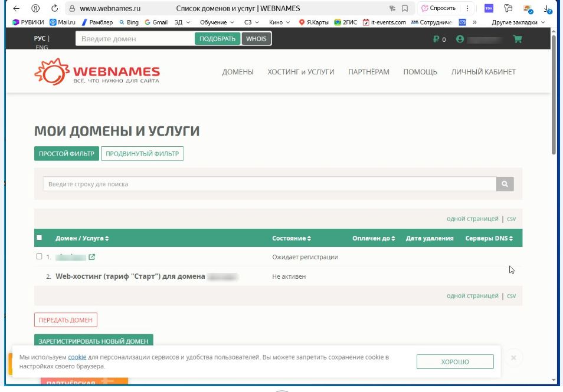Switch to ПРОДВИНУТЫЙ ФИЛЬТР tab

click(142, 154)
